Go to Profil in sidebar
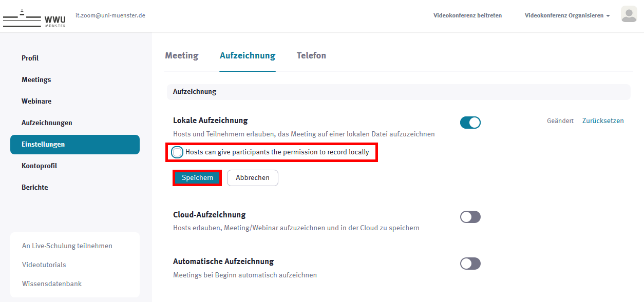This screenshot has width=644, height=302. (30, 58)
